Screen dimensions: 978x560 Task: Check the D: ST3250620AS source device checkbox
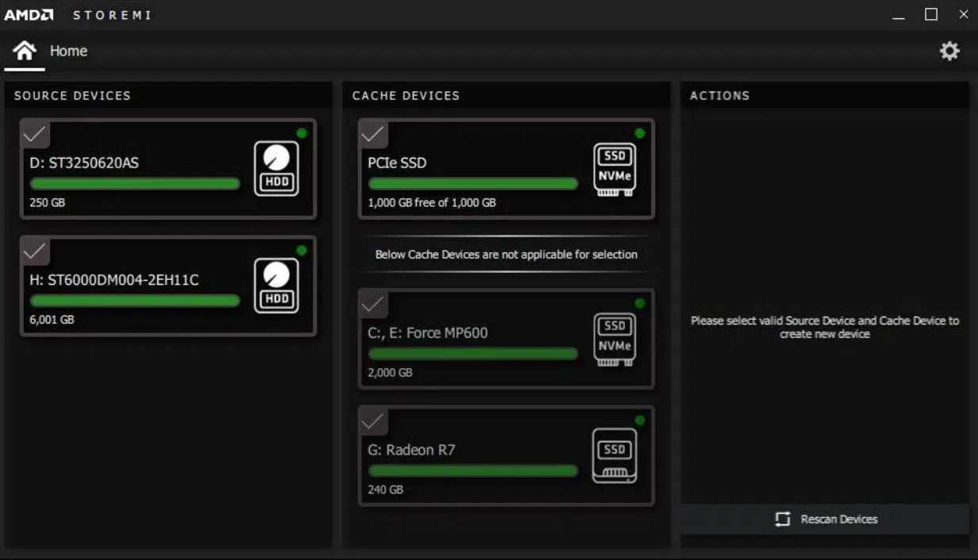pyautogui.click(x=34, y=133)
